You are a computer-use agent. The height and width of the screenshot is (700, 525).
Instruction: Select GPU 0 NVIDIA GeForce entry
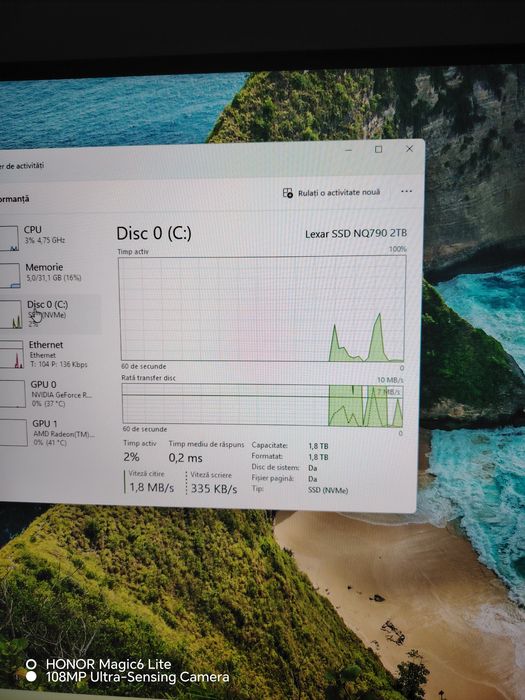point(49,393)
